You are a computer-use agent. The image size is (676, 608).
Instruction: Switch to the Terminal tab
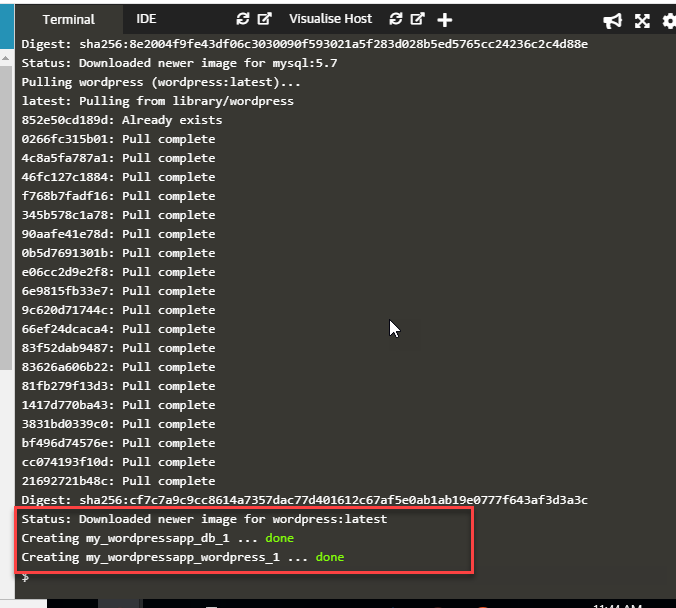coord(69,19)
